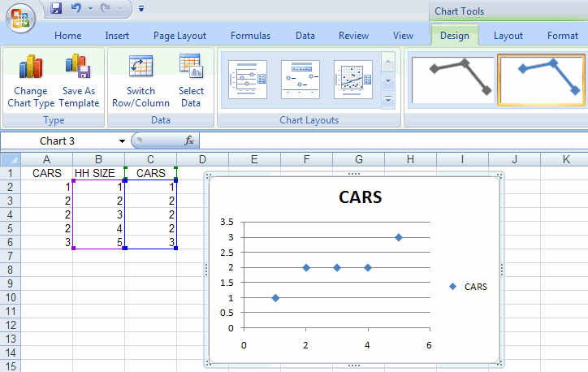The height and width of the screenshot is (372, 588).
Task: Click the Save icon in Quick Access
Action: point(56,9)
